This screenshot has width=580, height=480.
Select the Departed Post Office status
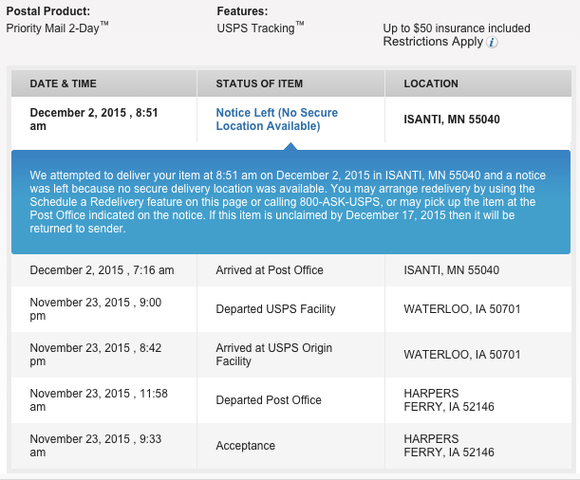(269, 400)
